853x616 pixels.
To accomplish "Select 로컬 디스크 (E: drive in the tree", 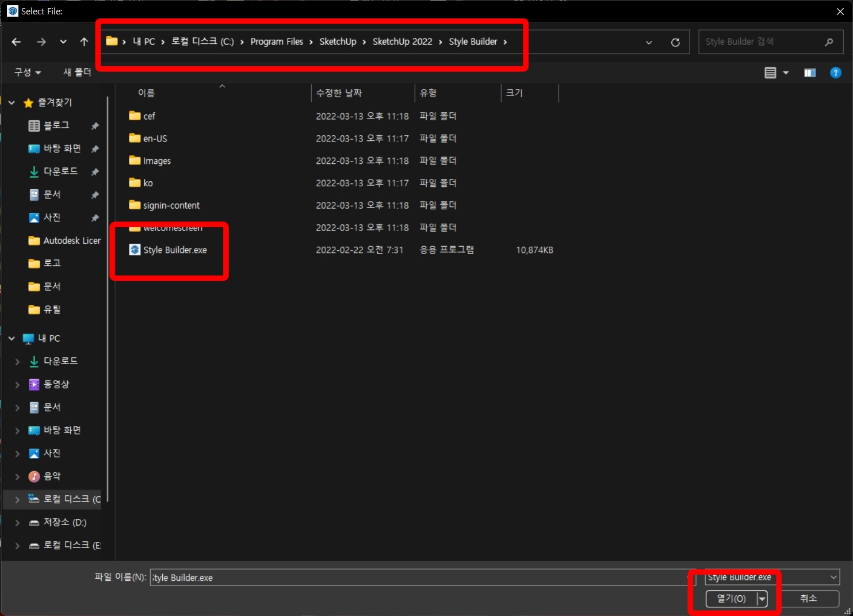I will 64,545.
